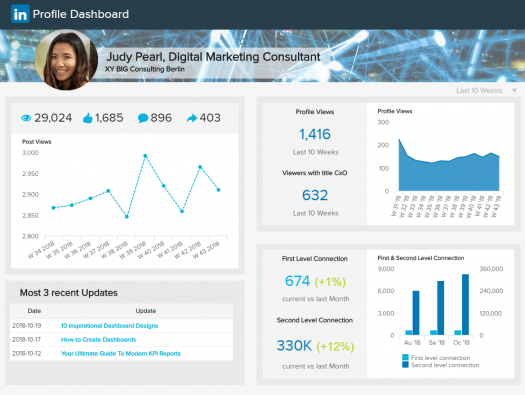Click the Oc '18 second level bar
Viewport: 525px width, 395px height.
[465, 305]
